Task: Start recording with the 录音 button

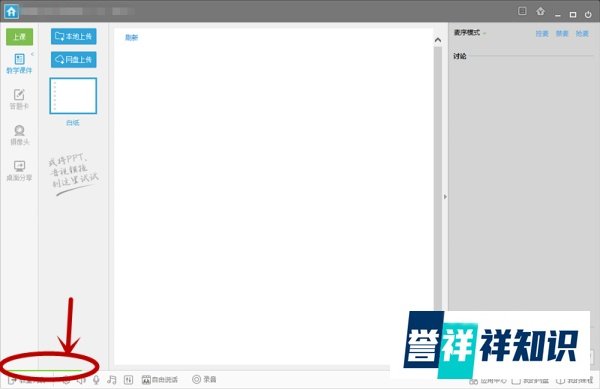Action: [204, 379]
